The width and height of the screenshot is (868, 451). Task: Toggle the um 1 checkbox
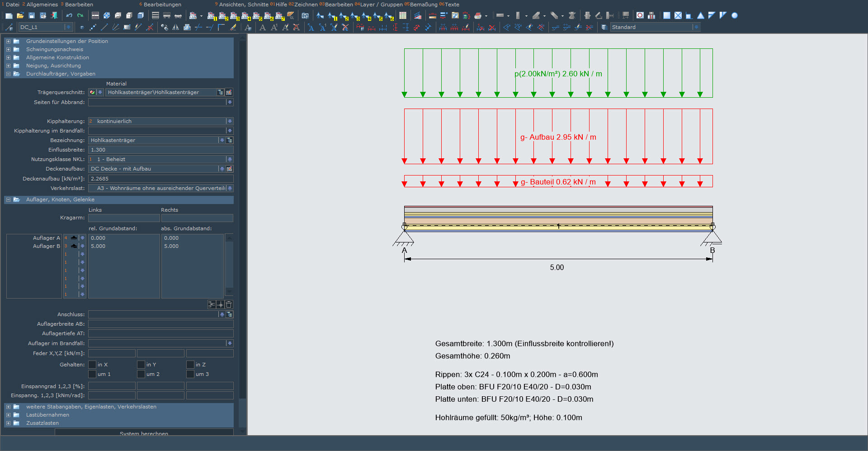(x=92, y=374)
